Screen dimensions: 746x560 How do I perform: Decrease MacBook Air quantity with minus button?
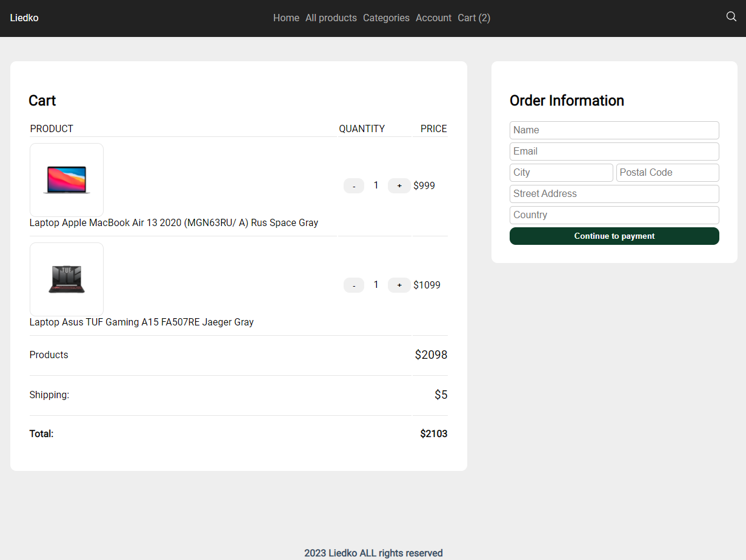(x=354, y=185)
